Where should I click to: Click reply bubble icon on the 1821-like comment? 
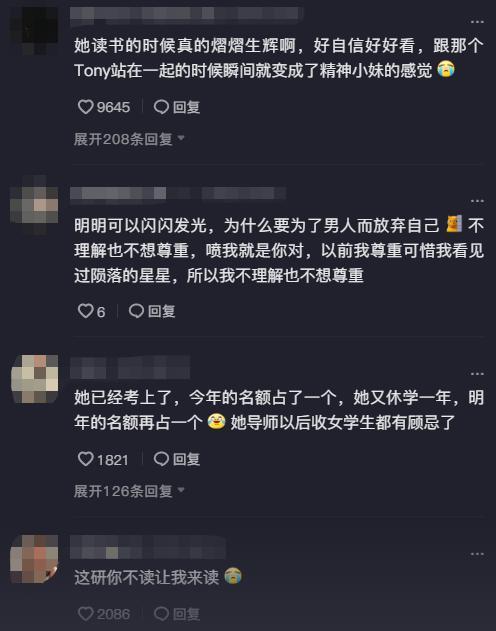[161, 459]
